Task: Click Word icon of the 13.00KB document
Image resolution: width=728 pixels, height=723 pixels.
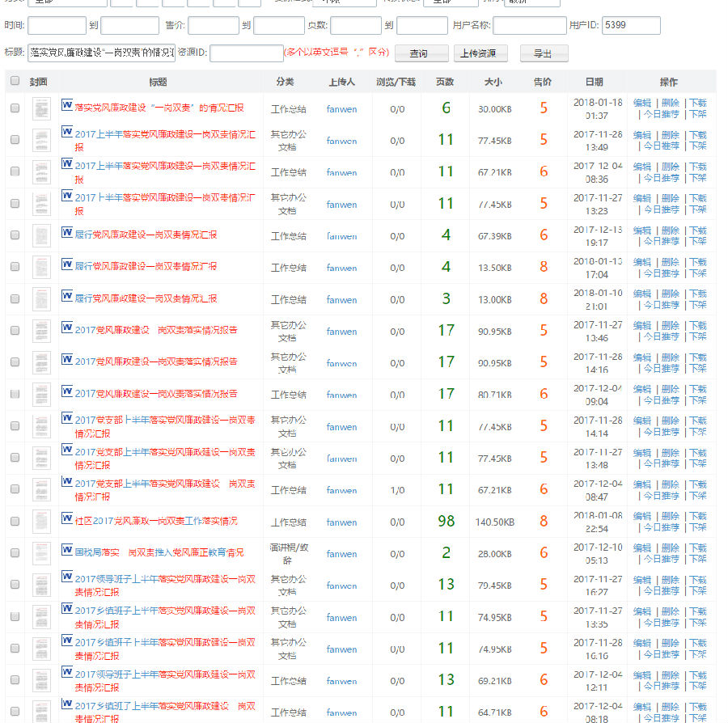Action: point(67,295)
